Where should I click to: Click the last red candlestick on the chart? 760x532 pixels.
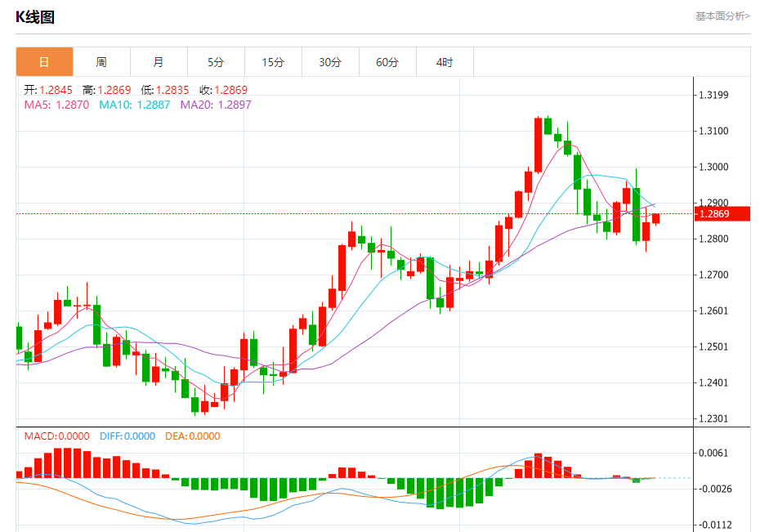655,218
